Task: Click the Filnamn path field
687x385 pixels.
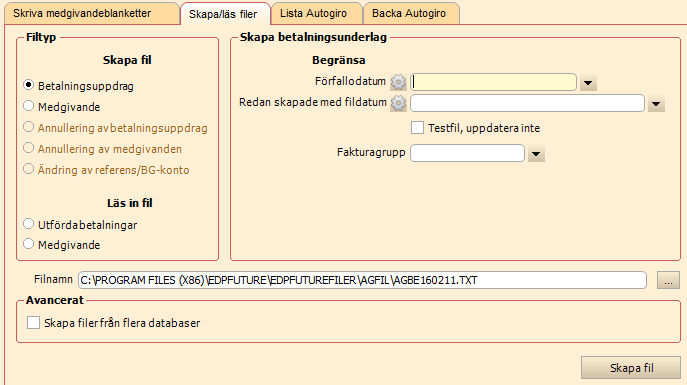Action: (x=362, y=280)
